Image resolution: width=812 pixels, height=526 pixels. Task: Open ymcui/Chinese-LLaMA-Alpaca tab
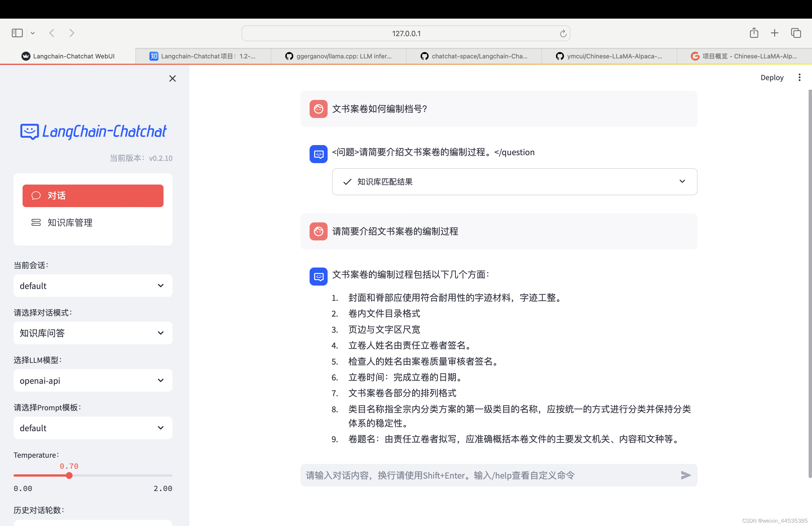tap(609, 56)
